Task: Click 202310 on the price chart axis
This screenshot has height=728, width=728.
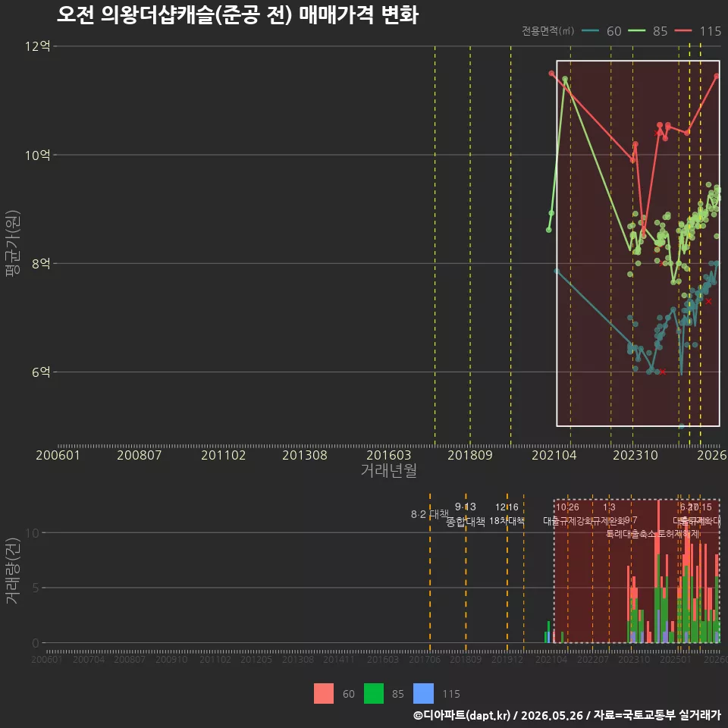Action: [x=635, y=455]
